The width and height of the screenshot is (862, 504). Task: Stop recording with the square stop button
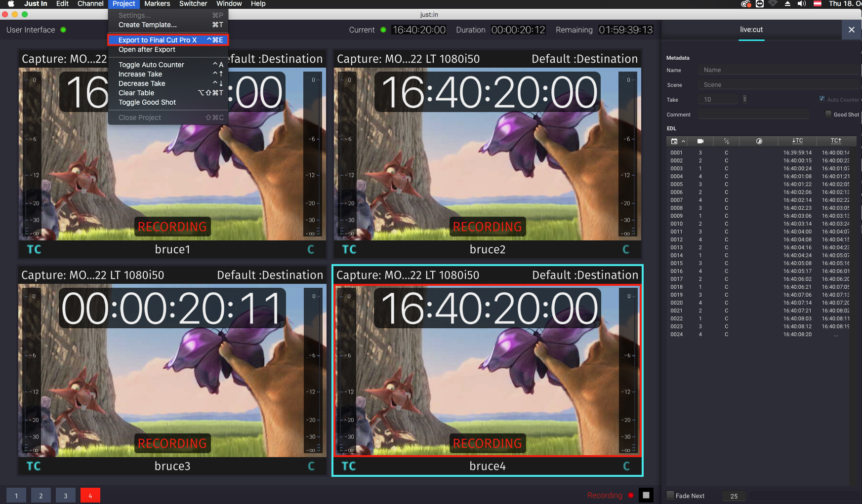646,495
